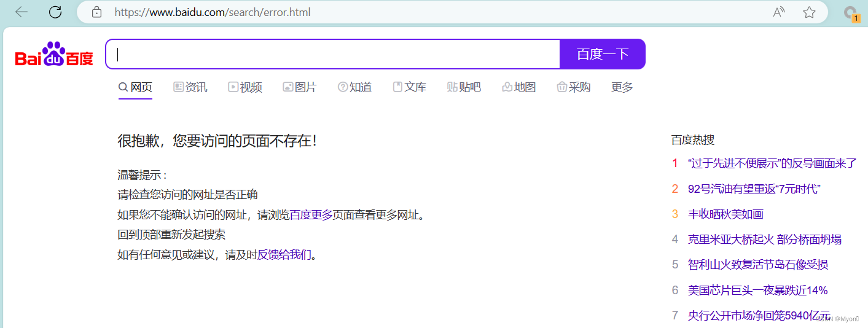Focus the Baidu search input box
This screenshot has height=328, width=868.
[333, 54]
